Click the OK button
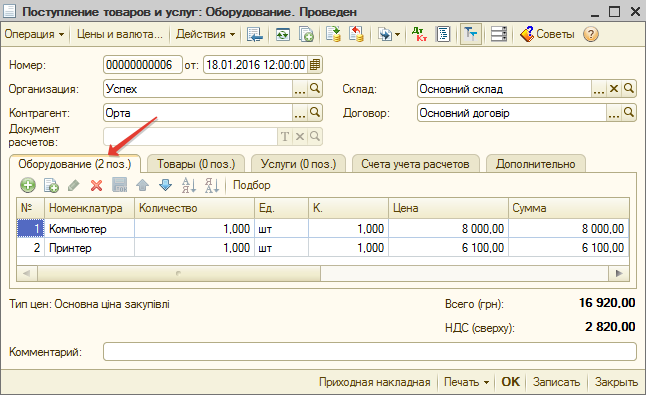 coord(510,382)
